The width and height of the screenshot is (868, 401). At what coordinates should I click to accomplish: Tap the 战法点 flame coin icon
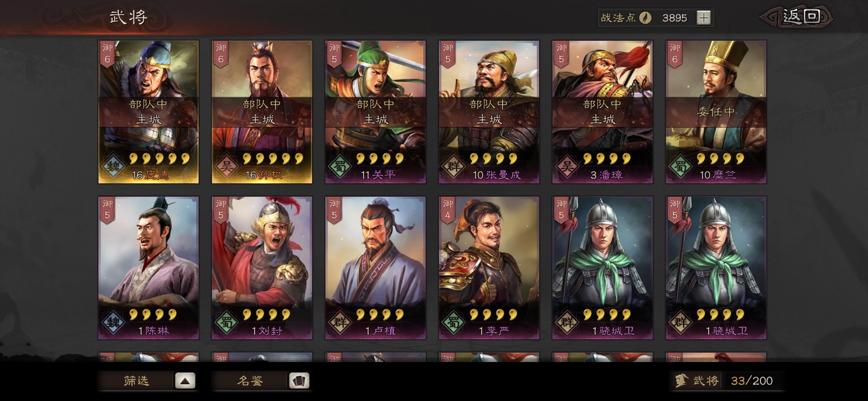point(645,18)
